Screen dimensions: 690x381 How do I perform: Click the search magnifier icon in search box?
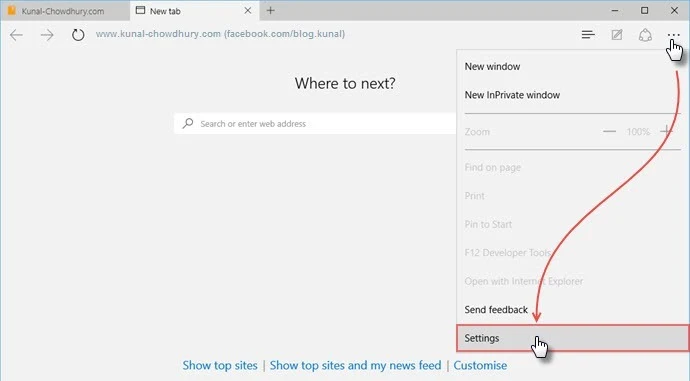(x=188, y=123)
